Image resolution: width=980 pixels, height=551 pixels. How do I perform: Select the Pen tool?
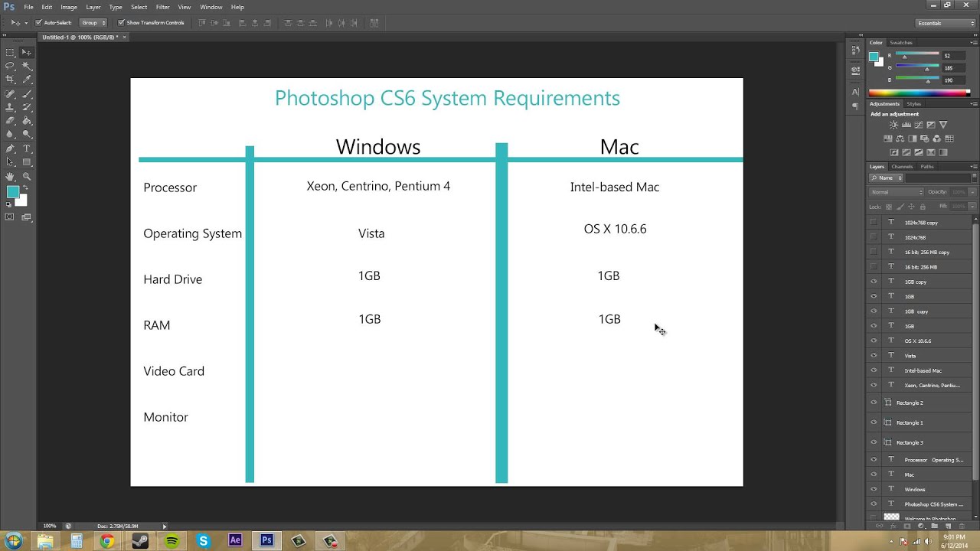coord(10,148)
